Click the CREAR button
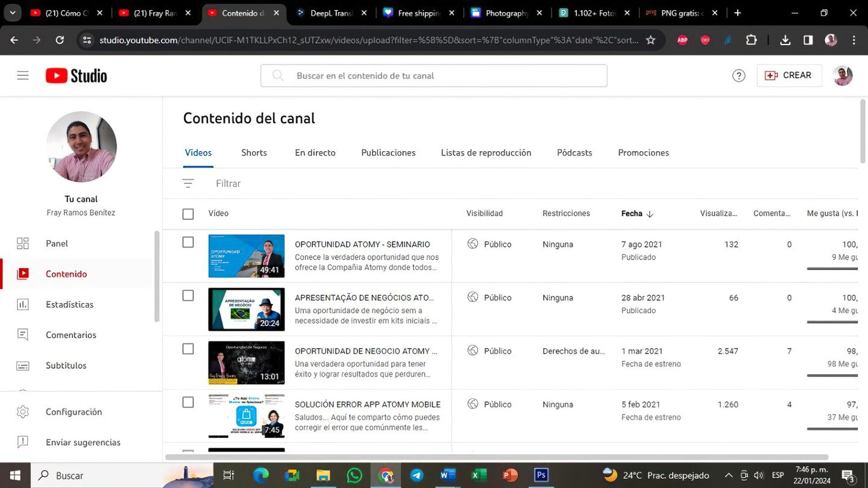 tap(789, 75)
